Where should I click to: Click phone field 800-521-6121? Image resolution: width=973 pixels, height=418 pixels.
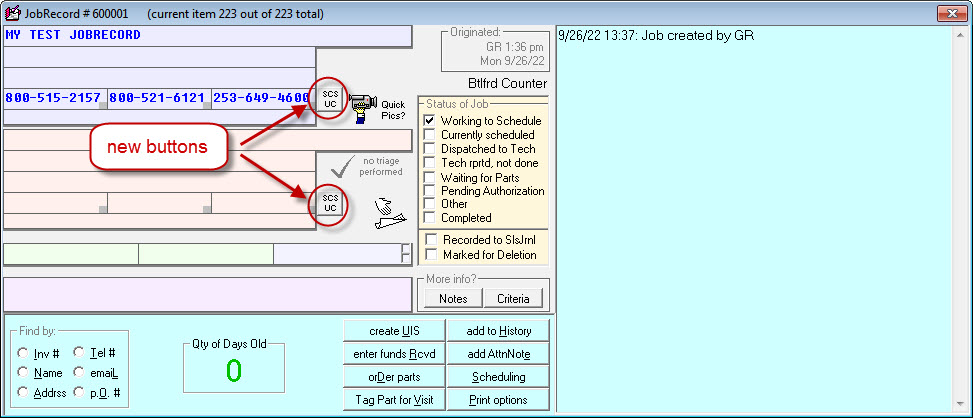click(x=159, y=99)
